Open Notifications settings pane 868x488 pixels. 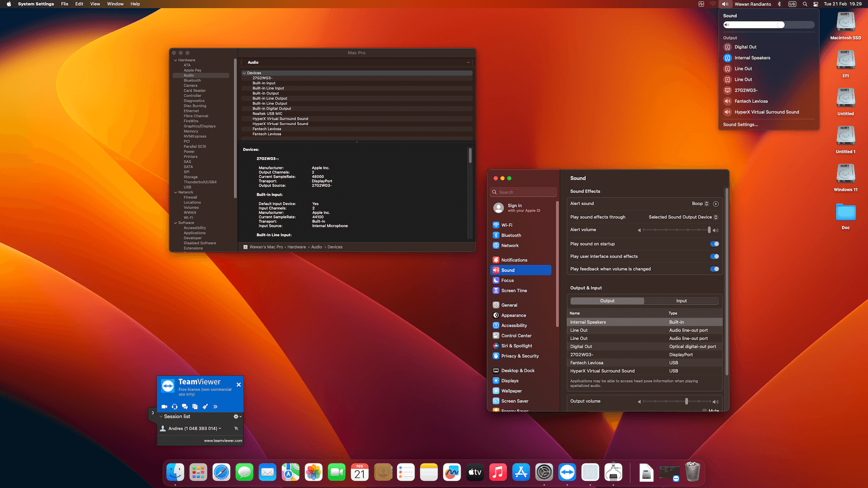pyautogui.click(x=521, y=260)
